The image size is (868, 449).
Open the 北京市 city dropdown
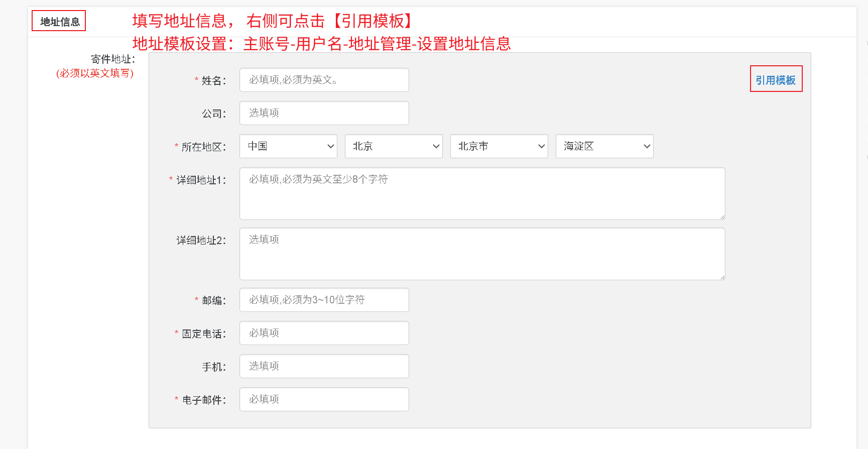499,146
